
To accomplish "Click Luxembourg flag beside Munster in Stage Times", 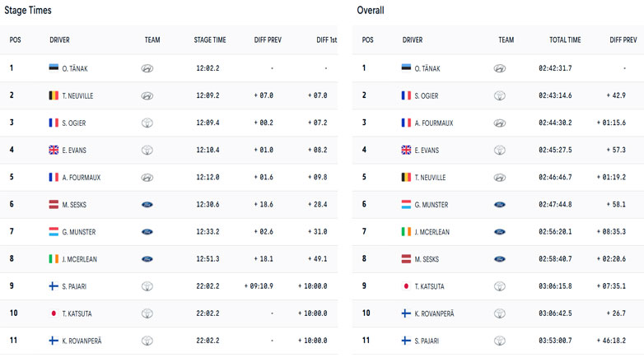I will click(x=54, y=231).
